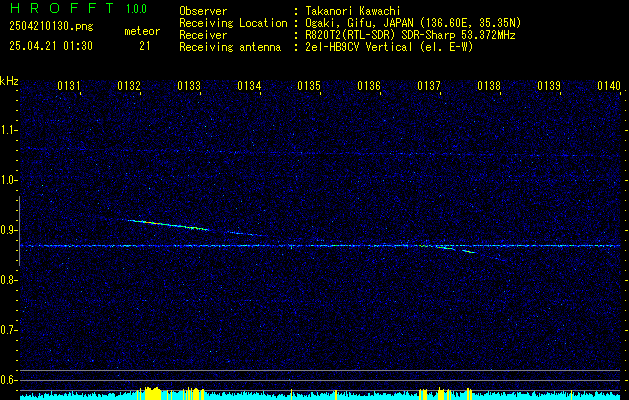Click the meteor label above the count
629x400 pixels.
(142, 31)
